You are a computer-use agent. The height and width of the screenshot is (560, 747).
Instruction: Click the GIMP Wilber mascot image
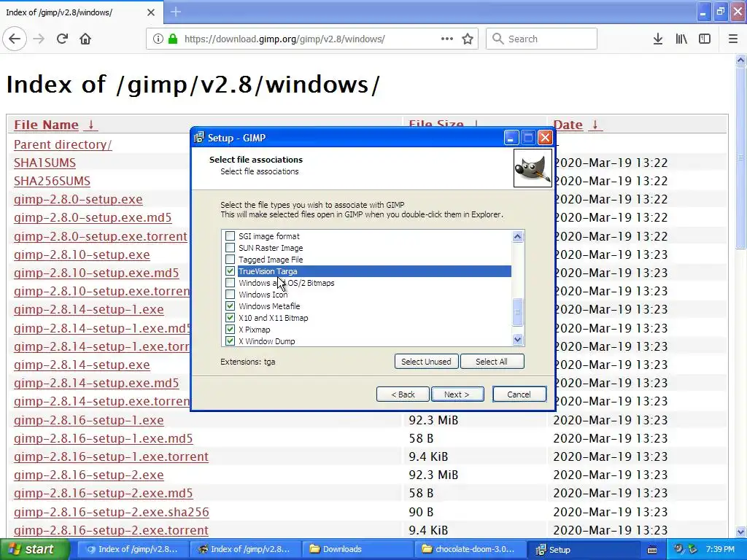533,168
